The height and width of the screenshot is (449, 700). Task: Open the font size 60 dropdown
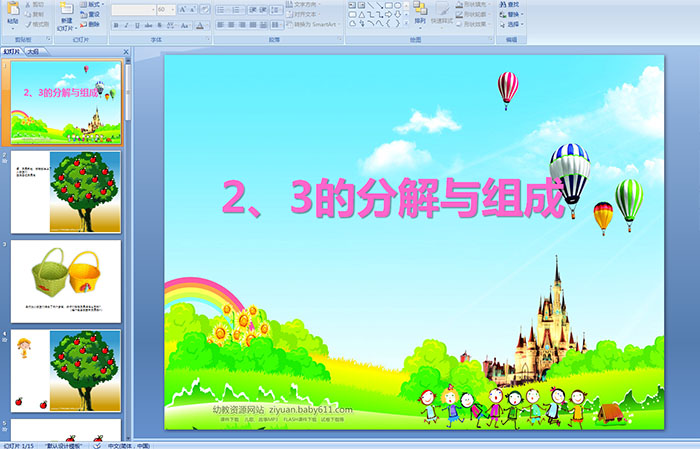166,10
